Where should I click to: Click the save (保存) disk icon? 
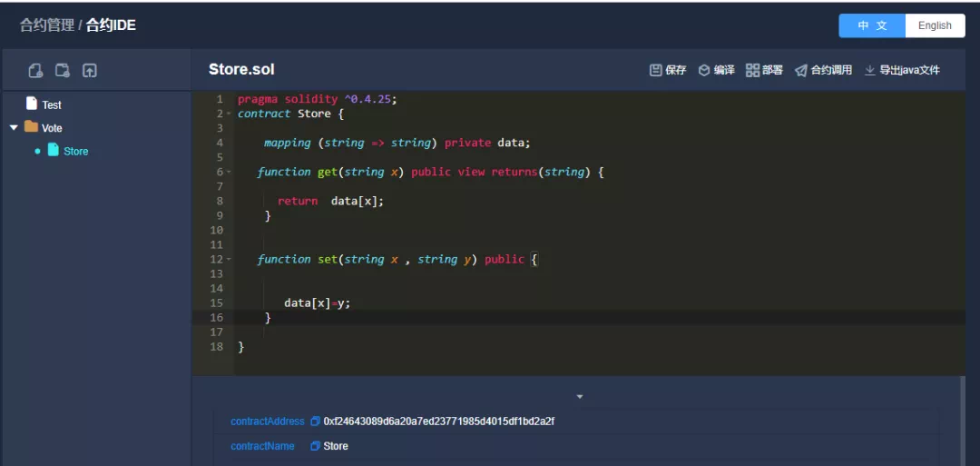click(x=656, y=70)
